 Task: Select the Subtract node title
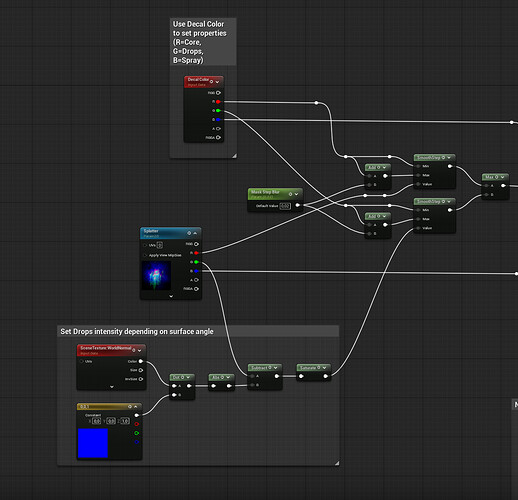259,368
